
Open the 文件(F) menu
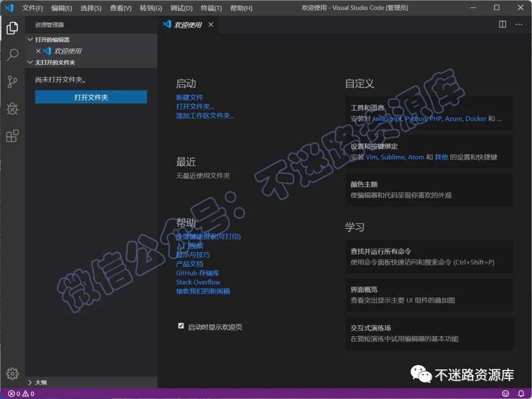tap(33, 8)
